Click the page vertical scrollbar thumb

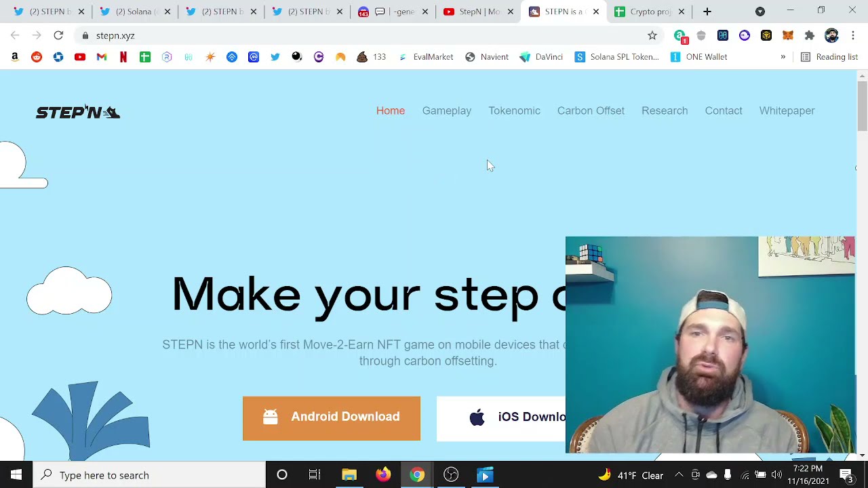[862, 105]
